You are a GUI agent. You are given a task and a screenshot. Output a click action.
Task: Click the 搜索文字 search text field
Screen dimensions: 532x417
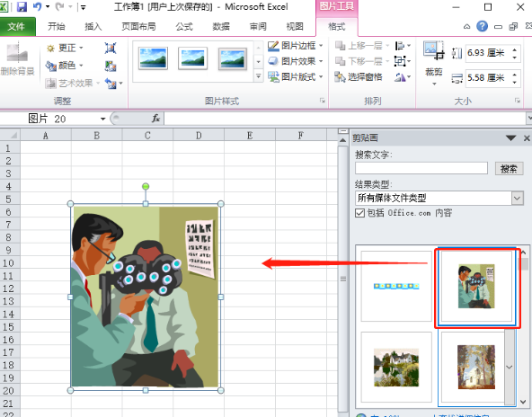(421, 168)
